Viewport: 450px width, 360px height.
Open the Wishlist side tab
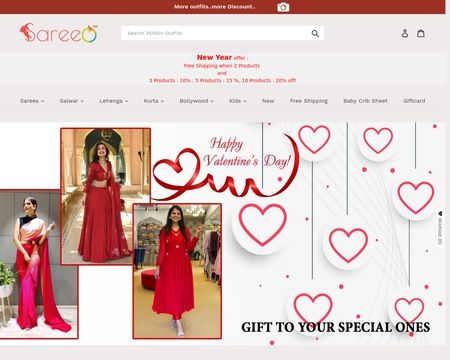tap(440, 228)
